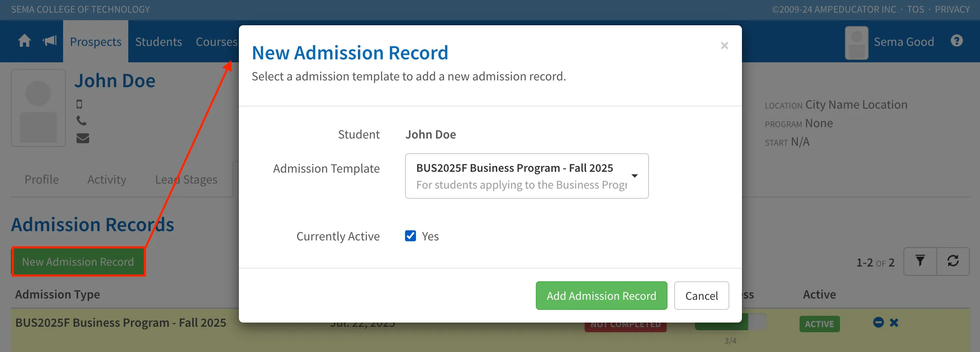980x352 pixels.
Task: Uncheck the Currently Active checkbox
Action: pyautogui.click(x=411, y=236)
